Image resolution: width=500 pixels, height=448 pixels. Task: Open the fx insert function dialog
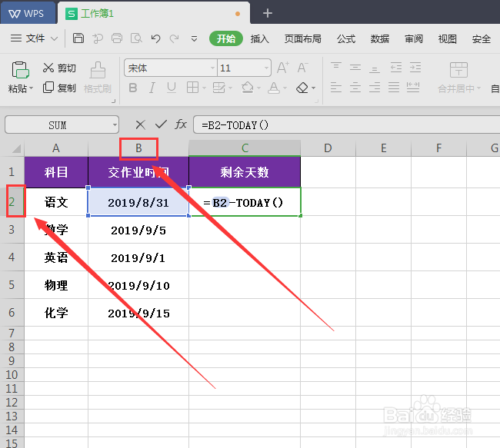(181, 124)
